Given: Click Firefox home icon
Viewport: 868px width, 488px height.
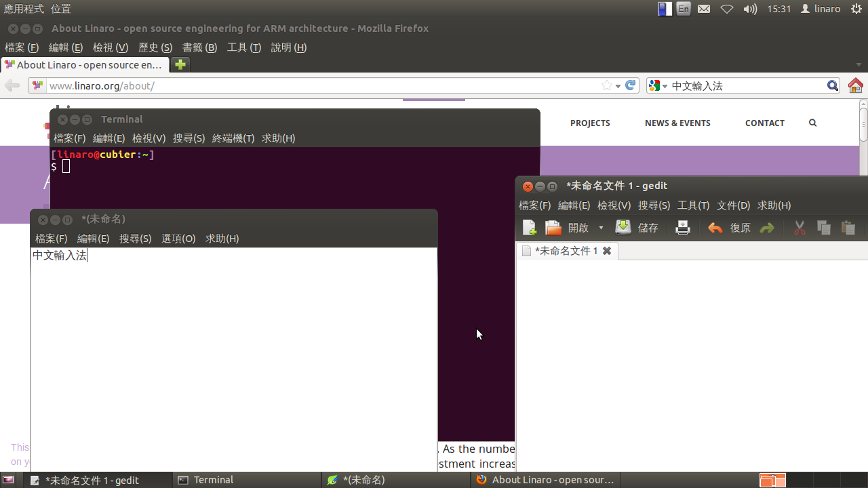Looking at the screenshot, I should (855, 85).
